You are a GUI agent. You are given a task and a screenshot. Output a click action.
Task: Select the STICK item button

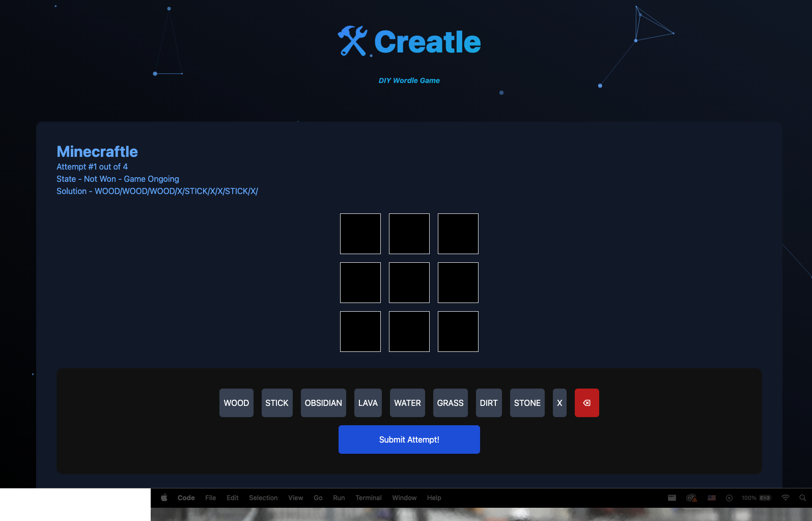point(277,403)
